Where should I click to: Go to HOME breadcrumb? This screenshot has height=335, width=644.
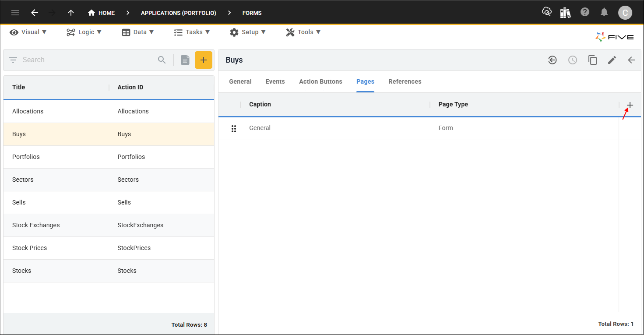101,13
